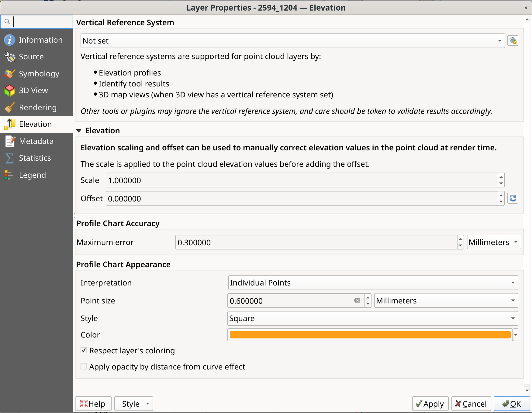532x413 pixels.
Task: Click the Maximum error value field
Action: click(x=316, y=242)
